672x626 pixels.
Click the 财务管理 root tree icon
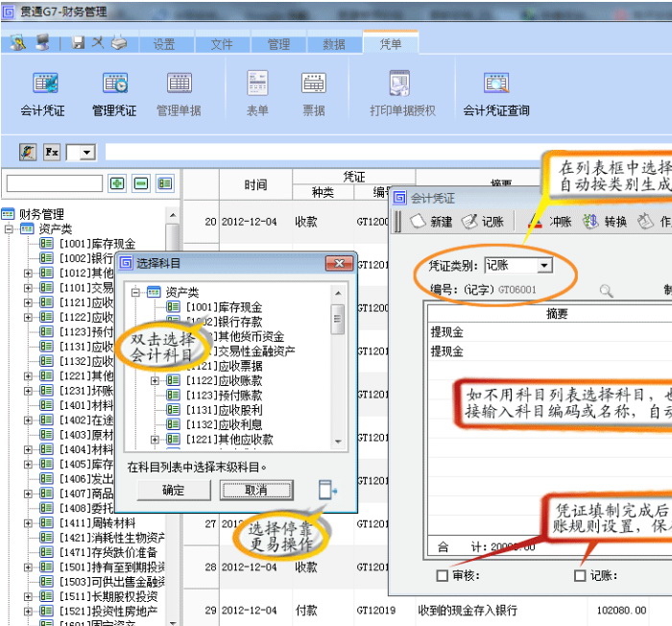pos(8,213)
